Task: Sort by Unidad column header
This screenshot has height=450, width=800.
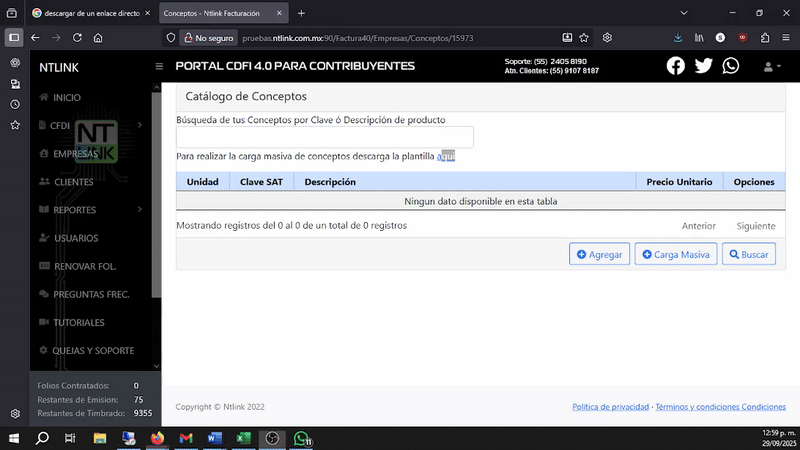Action: point(203,182)
